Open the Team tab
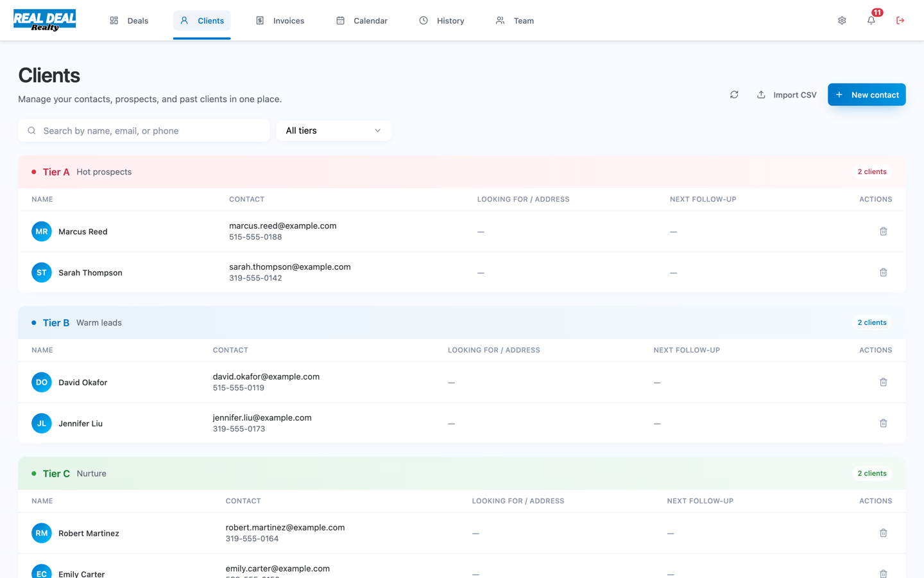The width and height of the screenshot is (924, 578). click(x=515, y=21)
